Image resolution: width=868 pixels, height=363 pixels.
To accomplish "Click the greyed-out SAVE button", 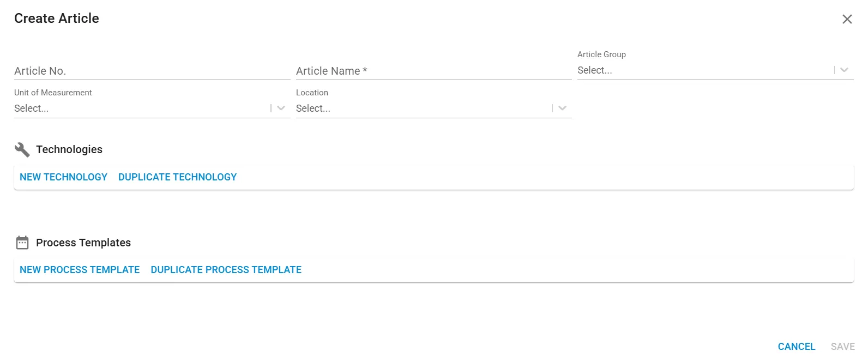I will [x=843, y=347].
